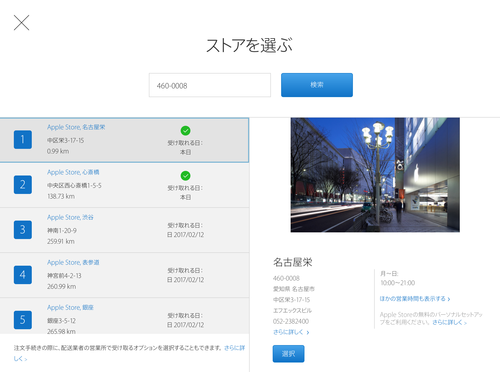Open さらに詳しく link about personal setup
The height and width of the screenshot is (372, 500).
[x=449, y=322]
